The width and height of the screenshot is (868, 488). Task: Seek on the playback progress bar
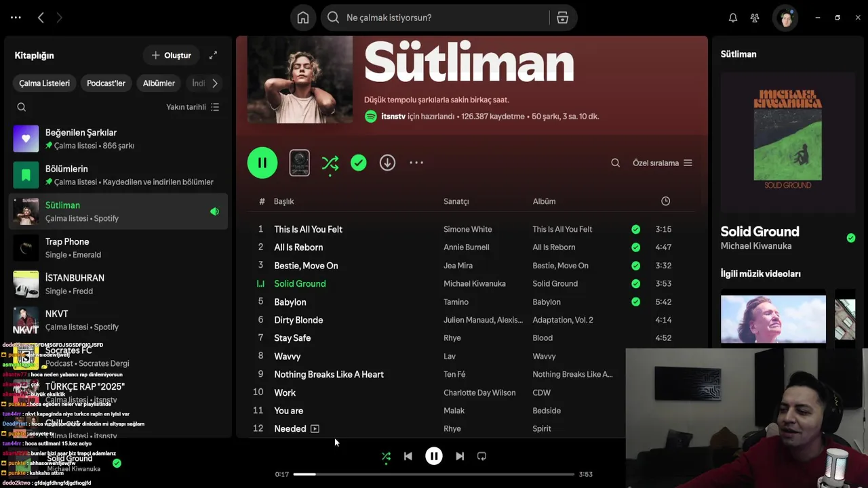(x=434, y=474)
